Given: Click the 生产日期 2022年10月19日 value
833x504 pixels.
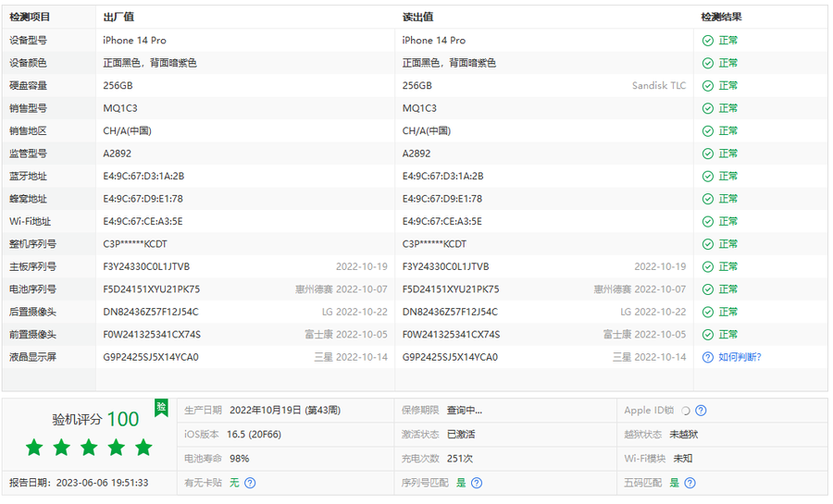Looking at the screenshot, I should pyautogui.click(x=285, y=410).
